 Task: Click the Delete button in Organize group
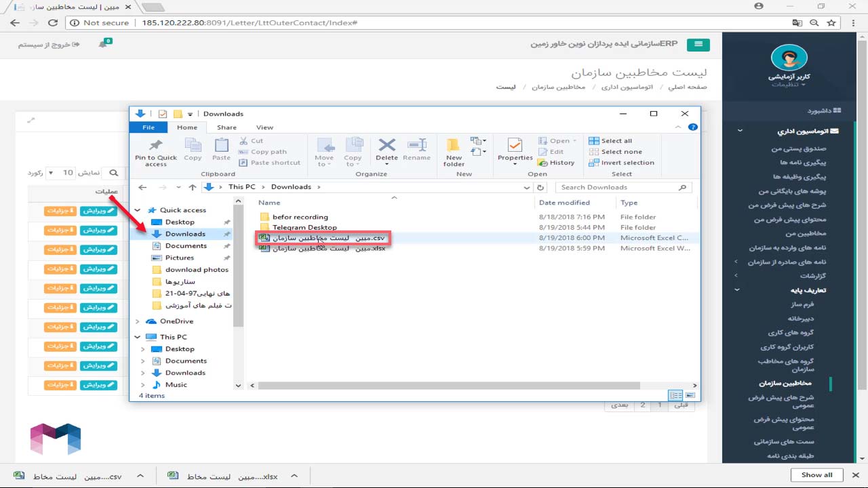point(387,150)
